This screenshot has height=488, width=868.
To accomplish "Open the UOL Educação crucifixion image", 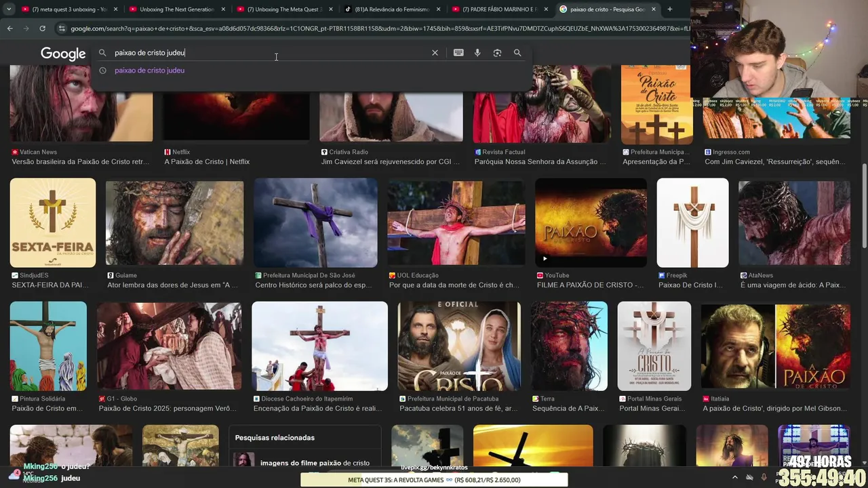I will click(x=456, y=222).
